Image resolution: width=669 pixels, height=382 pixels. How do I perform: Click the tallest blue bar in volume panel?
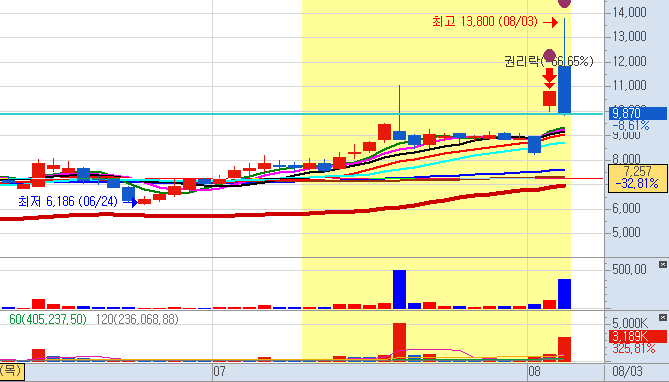coord(399,289)
